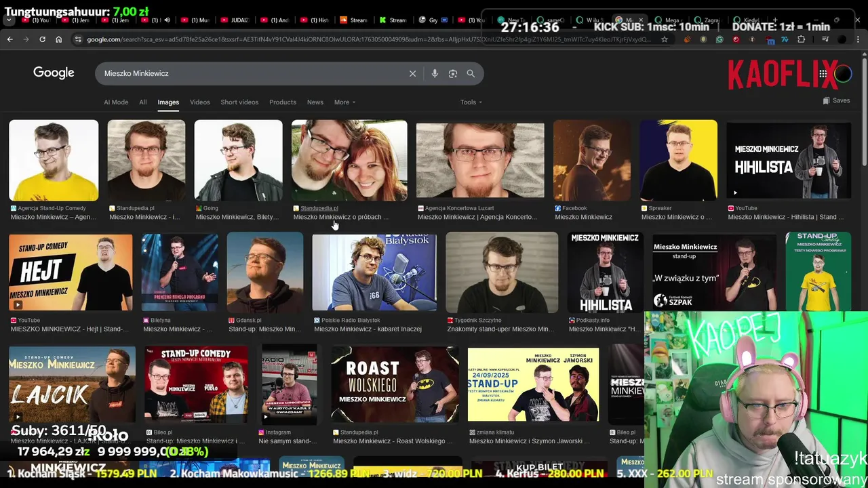Switch to AI Mode tab

pos(116,102)
